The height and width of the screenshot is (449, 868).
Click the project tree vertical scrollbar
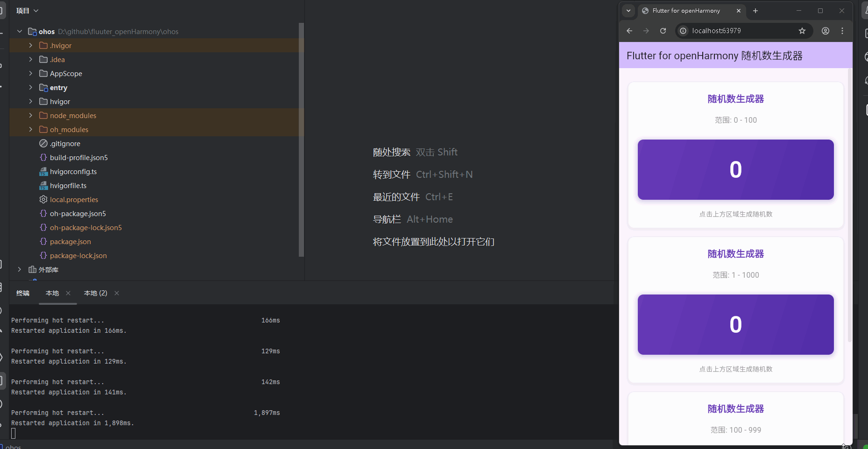pyautogui.click(x=301, y=140)
